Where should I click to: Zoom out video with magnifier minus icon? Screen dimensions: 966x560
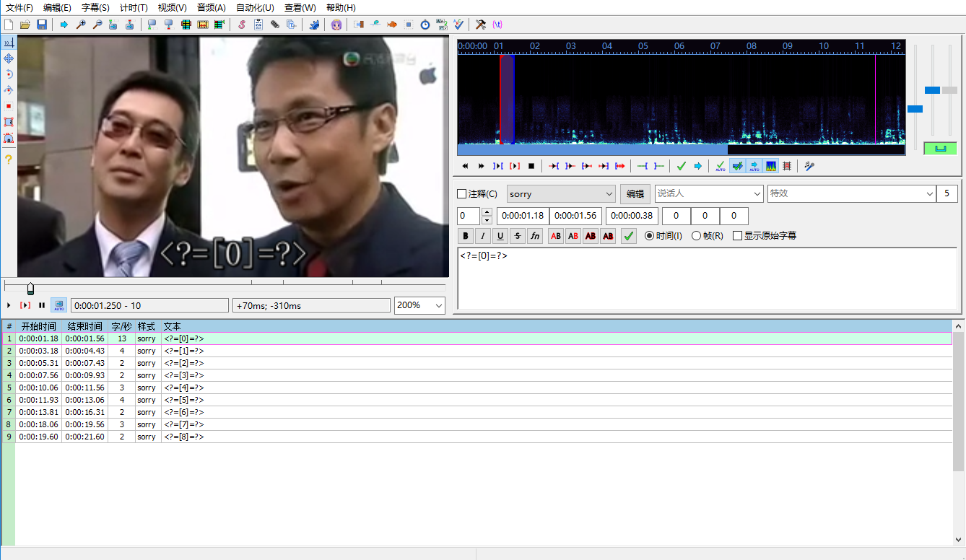click(x=97, y=25)
